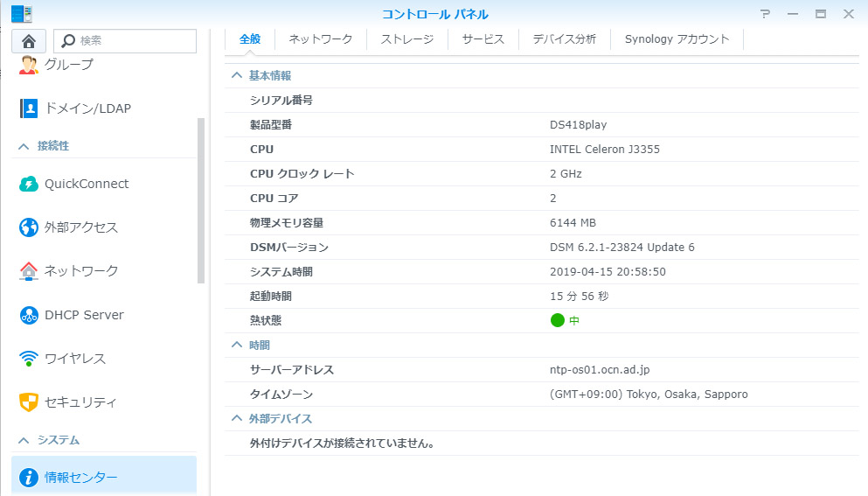Click the タイムゾーン label
This screenshot has height=496, width=868.
(x=281, y=394)
